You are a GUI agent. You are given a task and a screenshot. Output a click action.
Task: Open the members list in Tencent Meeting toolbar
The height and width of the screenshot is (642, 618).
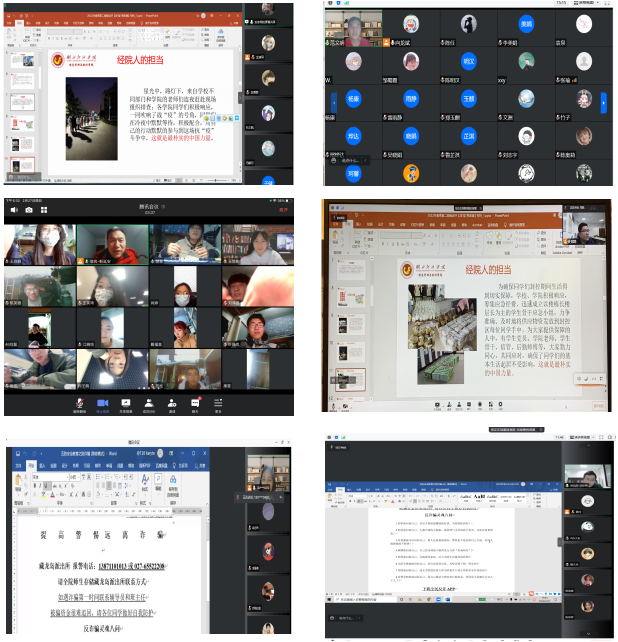tap(149, 402)
